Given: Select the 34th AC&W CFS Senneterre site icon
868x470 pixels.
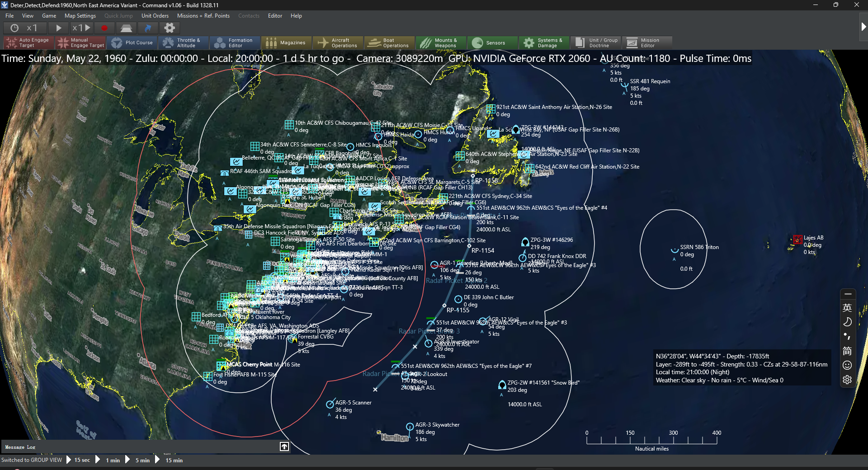Looking at the screenshot, I should (255, 146).
